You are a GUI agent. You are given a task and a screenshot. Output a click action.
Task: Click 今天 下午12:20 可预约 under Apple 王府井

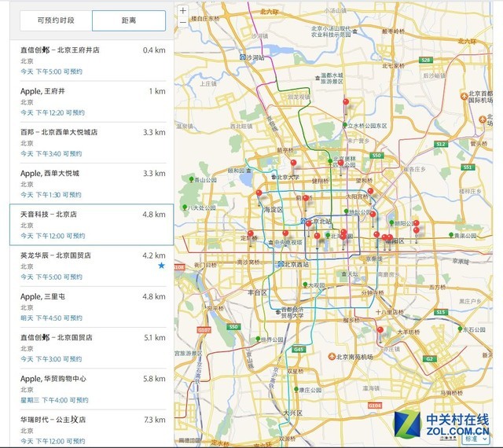[53, 112]
